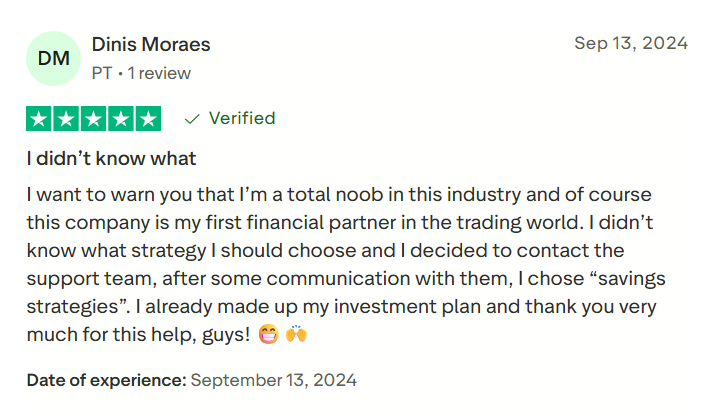Click the fifth green rating star

click(147, 119)
